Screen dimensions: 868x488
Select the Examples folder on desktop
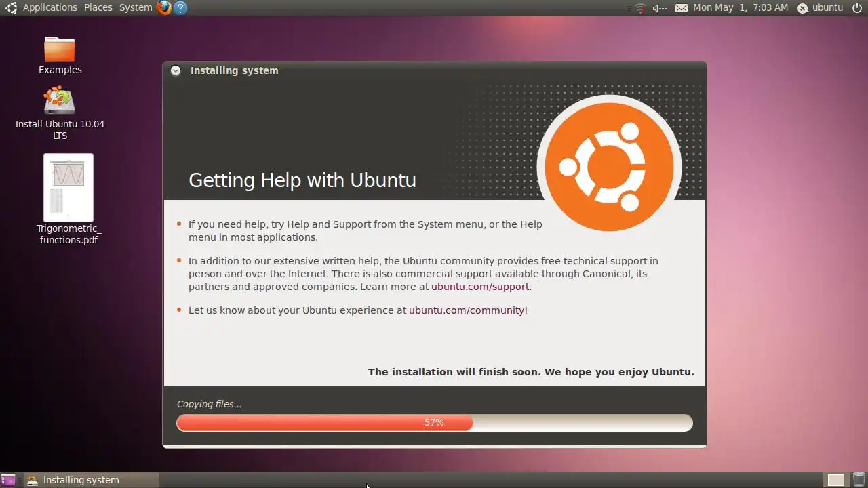pos(60,55)
